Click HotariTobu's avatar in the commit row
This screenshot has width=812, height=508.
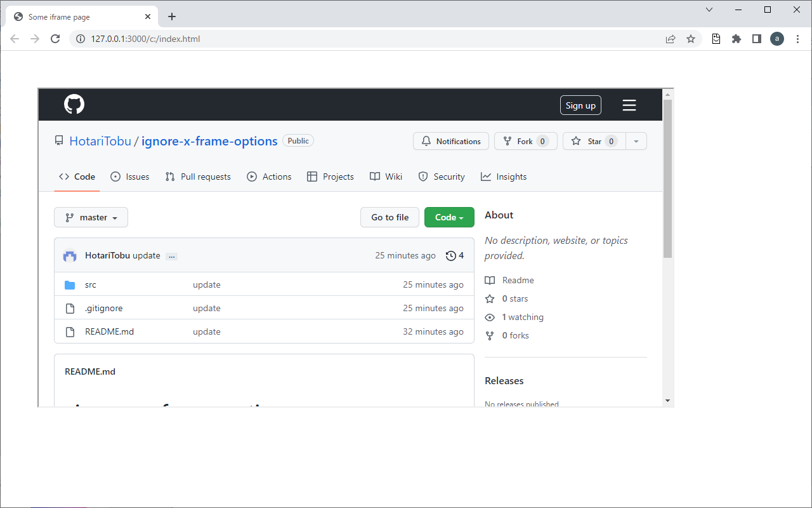coord(70,255)
